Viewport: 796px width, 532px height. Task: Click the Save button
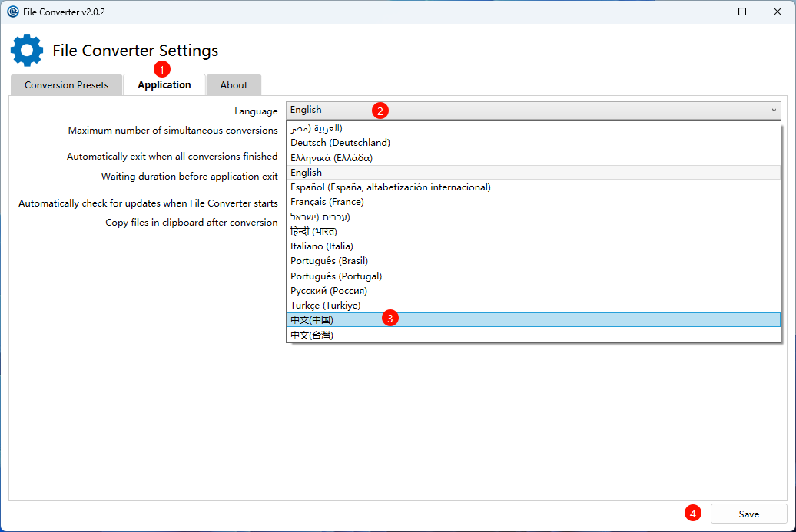point(749,514)
